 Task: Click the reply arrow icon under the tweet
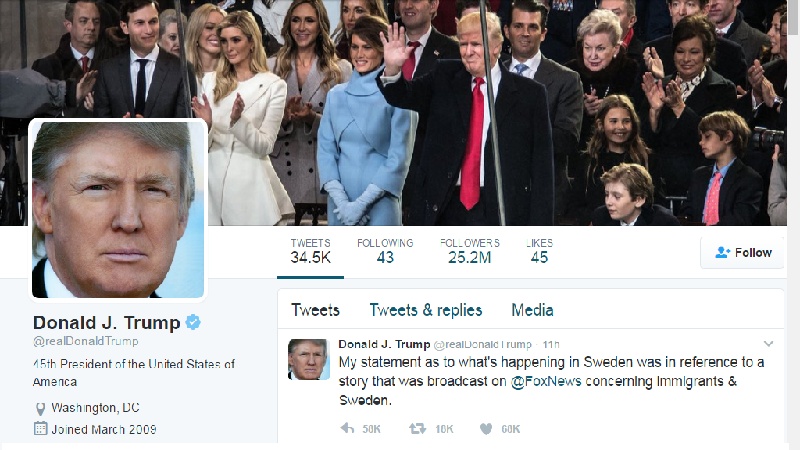pyautogui.click(x=347, y=428)
